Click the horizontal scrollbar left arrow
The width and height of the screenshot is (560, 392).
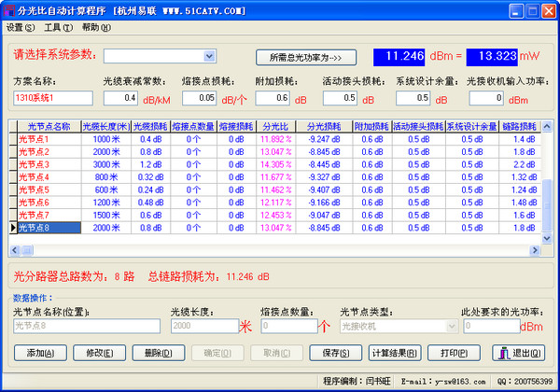[x=15, y=250]
